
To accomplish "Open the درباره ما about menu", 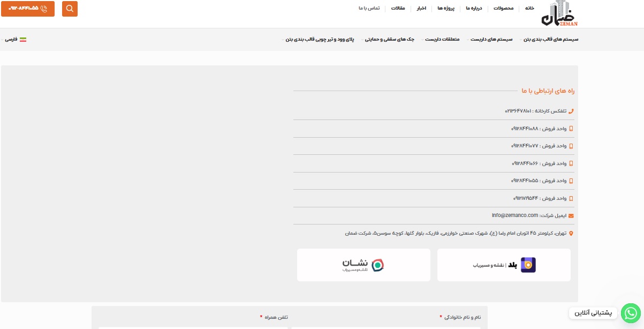I will (x=474, y=8).
